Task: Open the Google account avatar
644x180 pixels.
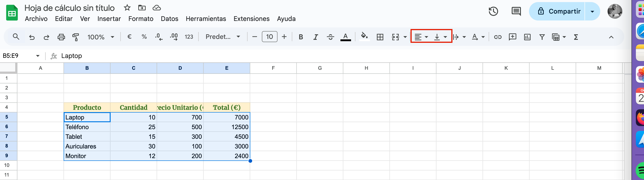Action: pos(615,12)
